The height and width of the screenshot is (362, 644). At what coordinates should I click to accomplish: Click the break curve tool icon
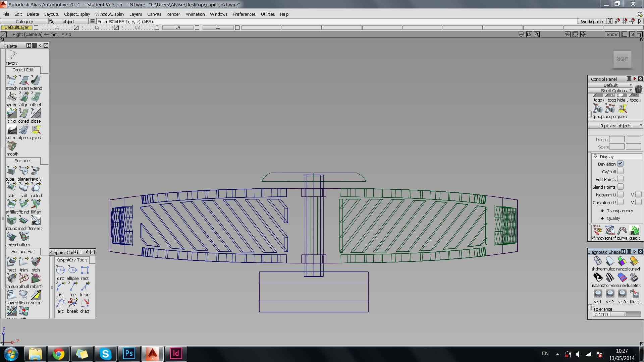[x=72, y=303]
